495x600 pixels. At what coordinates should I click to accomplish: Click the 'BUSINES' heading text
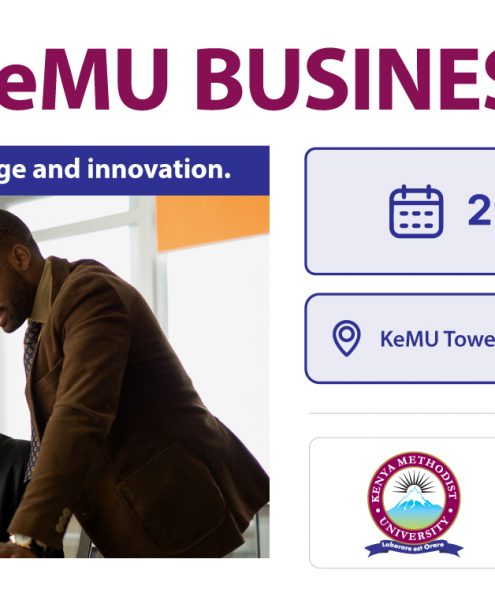345,80
